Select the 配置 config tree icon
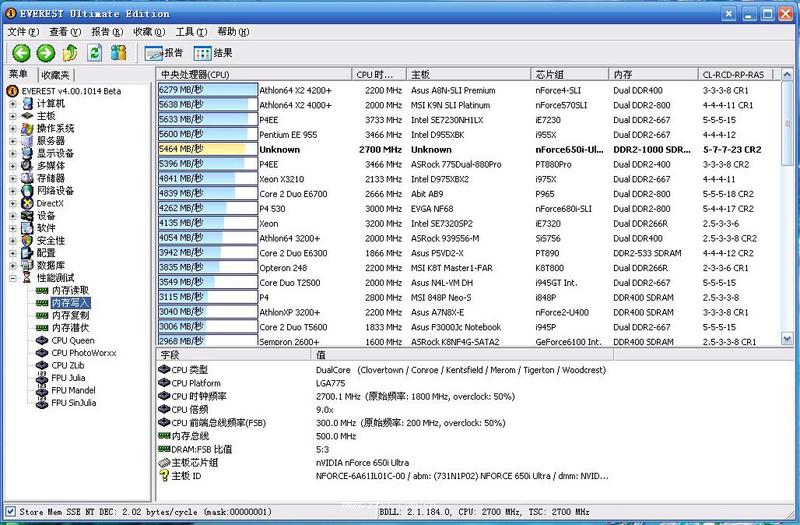The width and height of the screenshot is (800, 525). coord(27,253)
